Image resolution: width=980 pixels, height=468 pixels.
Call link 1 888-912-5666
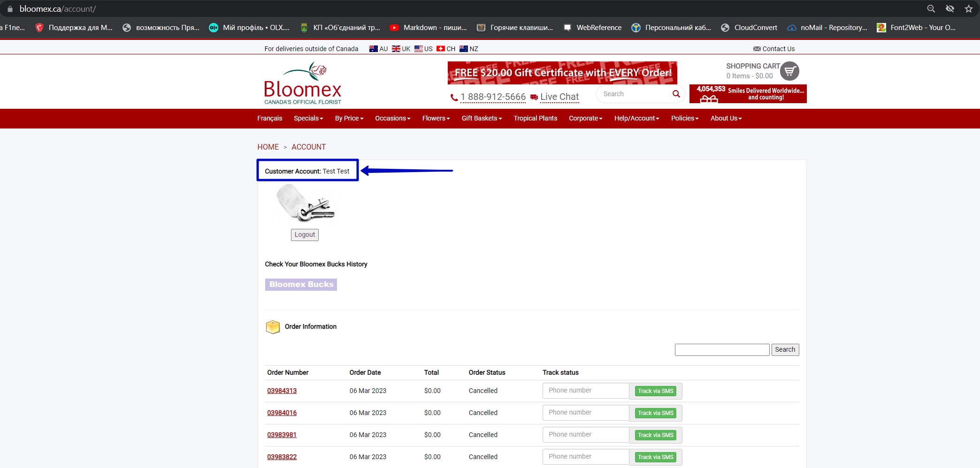click(x=493, y=97)
